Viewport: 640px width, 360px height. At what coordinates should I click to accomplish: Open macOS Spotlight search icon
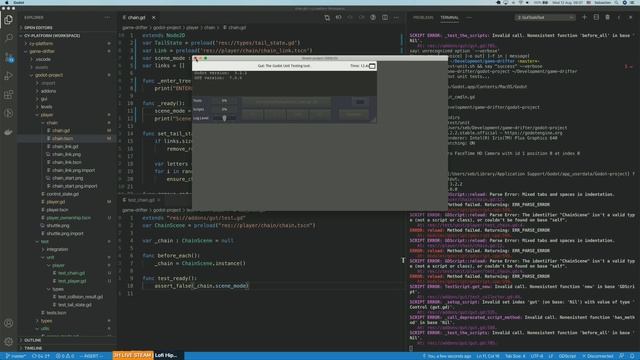[617, 2]
